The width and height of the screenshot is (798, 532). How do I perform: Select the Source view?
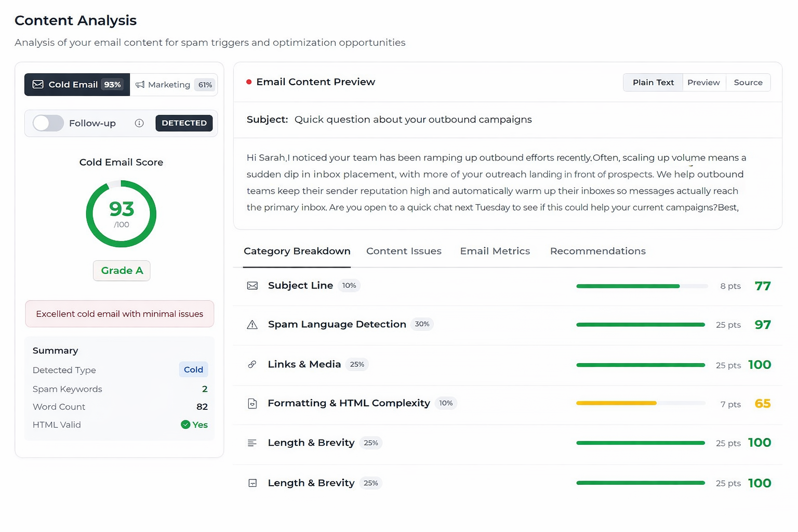tap(748, 83)
